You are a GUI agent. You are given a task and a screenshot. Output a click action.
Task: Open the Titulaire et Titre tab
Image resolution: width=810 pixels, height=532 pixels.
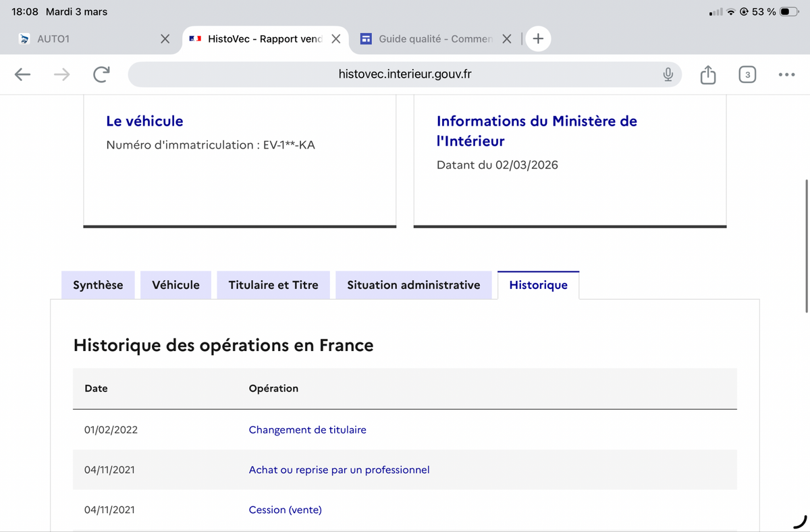[x=273, y=285]
